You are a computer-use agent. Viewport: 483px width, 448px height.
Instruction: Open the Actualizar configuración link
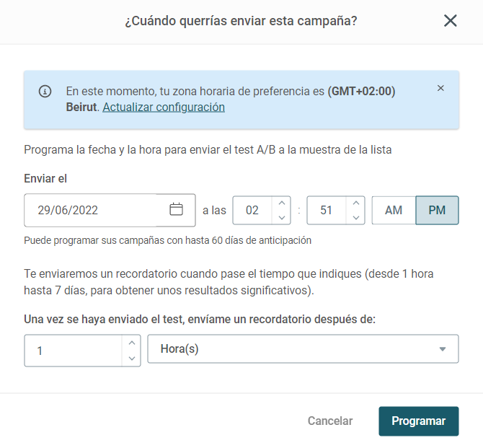click(x=164, y=107)
